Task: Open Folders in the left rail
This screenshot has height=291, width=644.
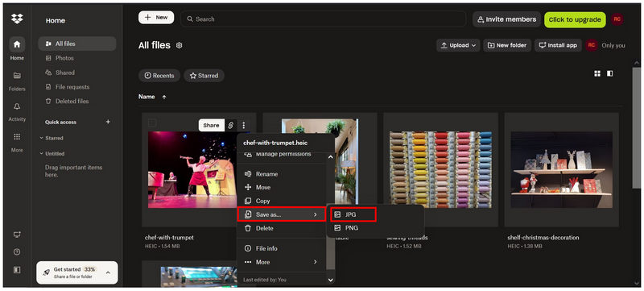Action: 17,80
